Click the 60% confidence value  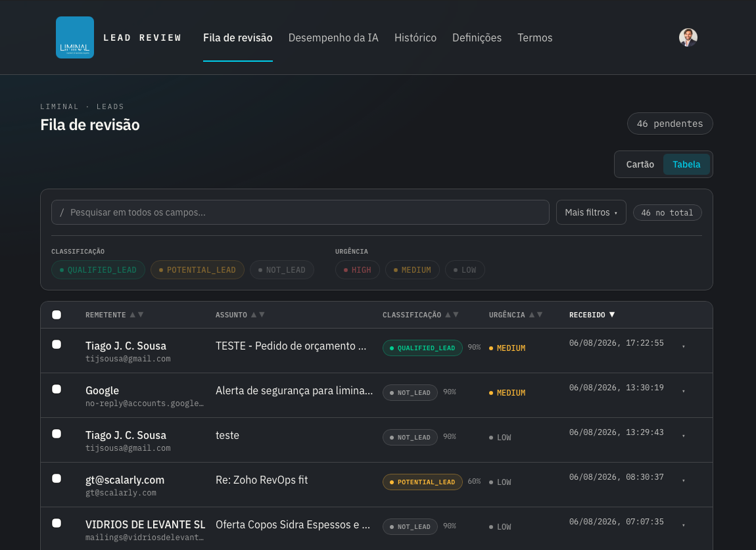(474, 481)
